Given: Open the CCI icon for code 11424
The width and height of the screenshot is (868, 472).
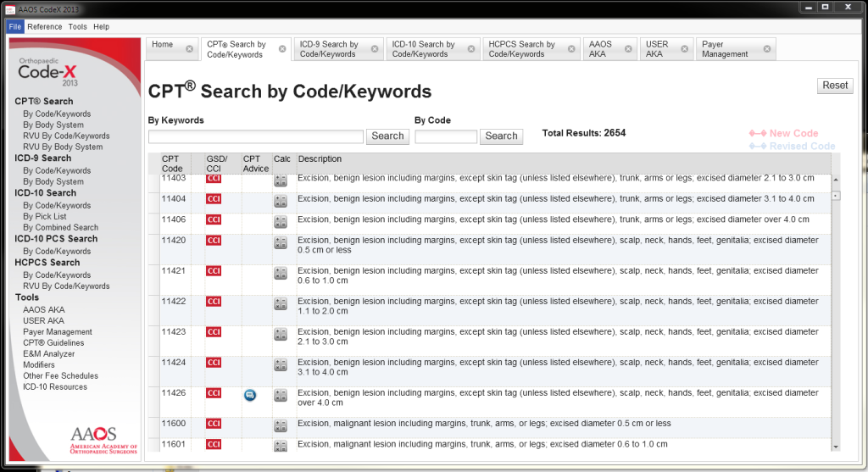Looking at the screenshot, I should (x=213, y=363).
